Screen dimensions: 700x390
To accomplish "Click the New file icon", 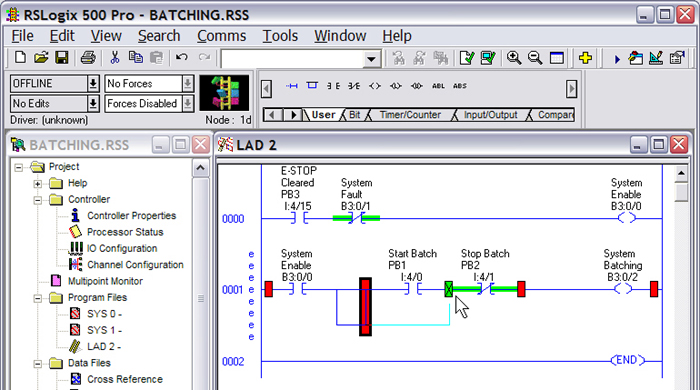I will (x=20, y=58).
